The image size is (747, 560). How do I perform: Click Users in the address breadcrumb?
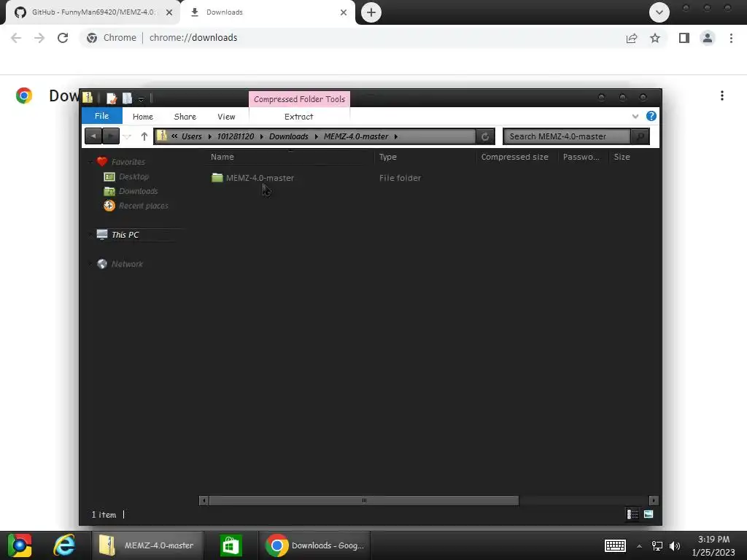pos(192,136)
